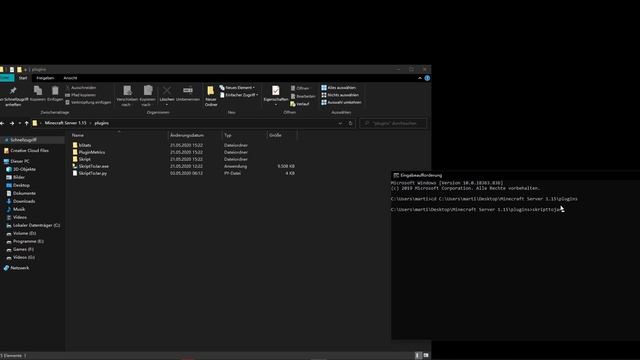Click the Löschen X icon
This screenshot has height=360, width=640.
167,90
